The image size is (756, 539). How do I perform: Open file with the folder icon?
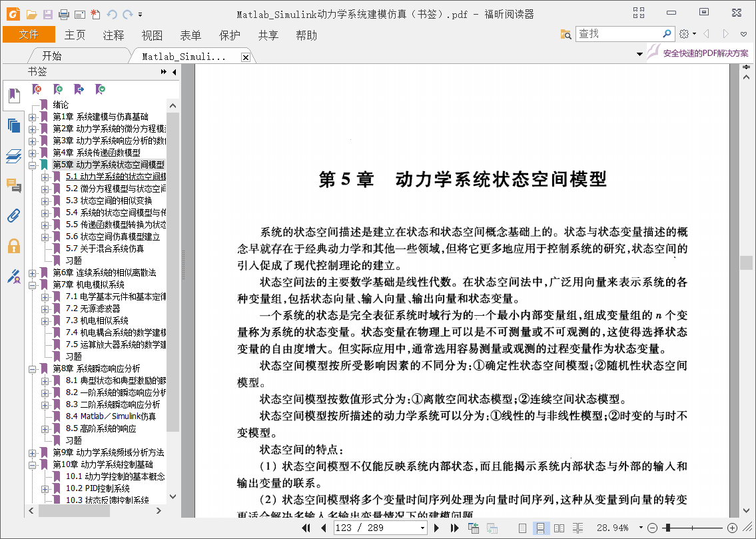(31, 15)
